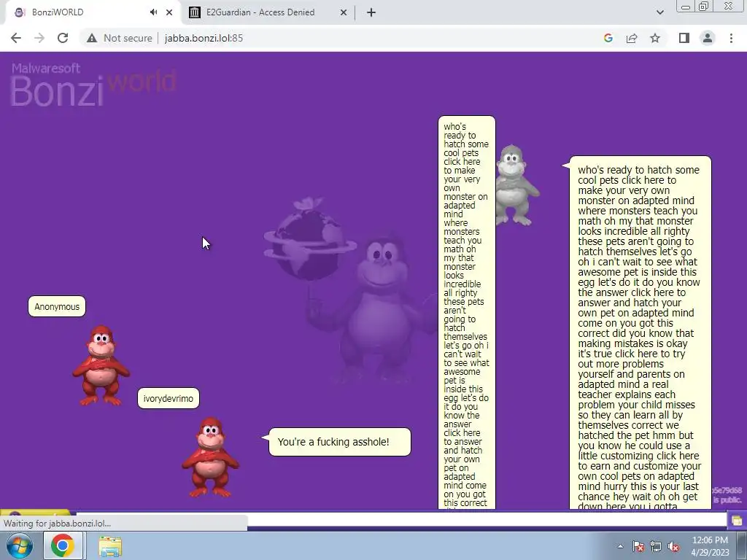Click the Show desktop strip in the taskbar
The width and height of the screenshot is (747, 560).
(x=742, y=546)
